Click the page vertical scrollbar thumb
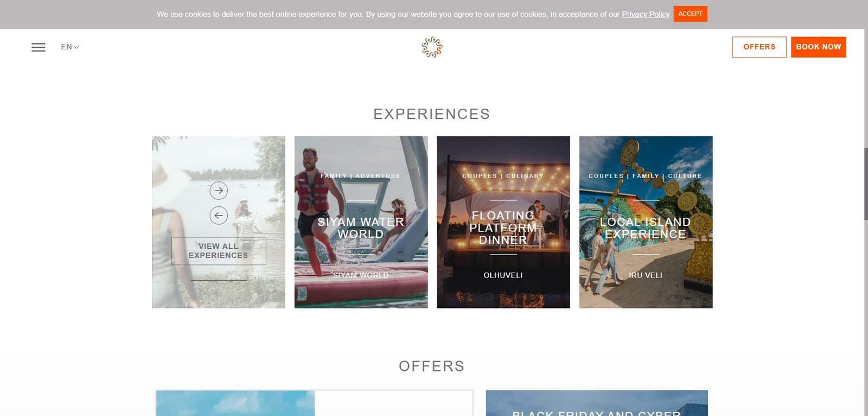868x416 pixels. pos(866,184)
